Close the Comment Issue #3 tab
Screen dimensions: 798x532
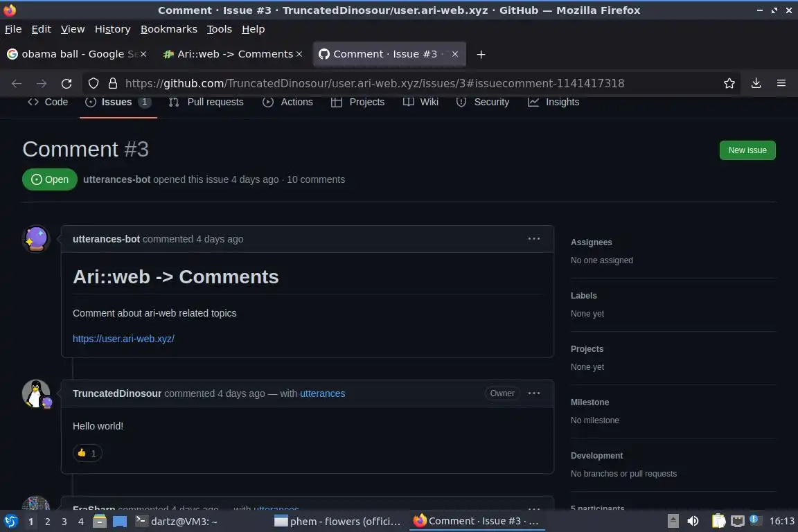[x=455, y=54]
